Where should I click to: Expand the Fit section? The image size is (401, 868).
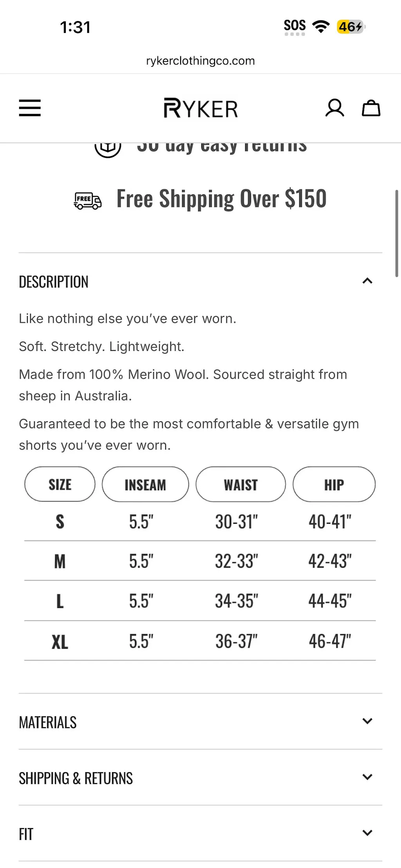coord(367,833)
